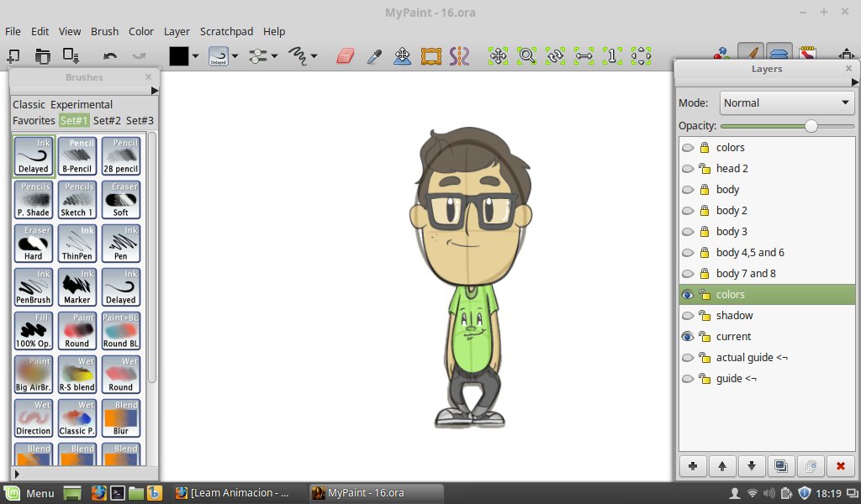Open brush settings dropdown arrow
Image resolution: width=861 pixels, height=504 pixels.
(274, 56)
